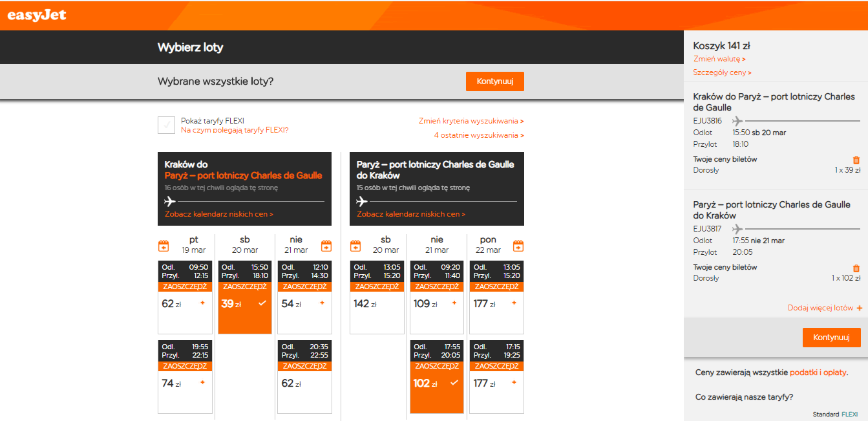Click checkmark on selected 102 zł flight
868x421 pixels.
pos(454,383)
